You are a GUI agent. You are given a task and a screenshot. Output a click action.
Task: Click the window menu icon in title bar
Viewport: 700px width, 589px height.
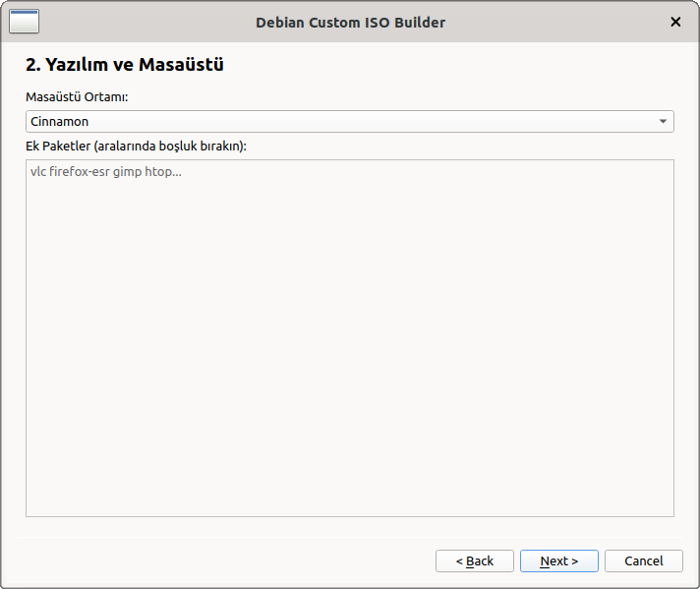pos(24,21)
